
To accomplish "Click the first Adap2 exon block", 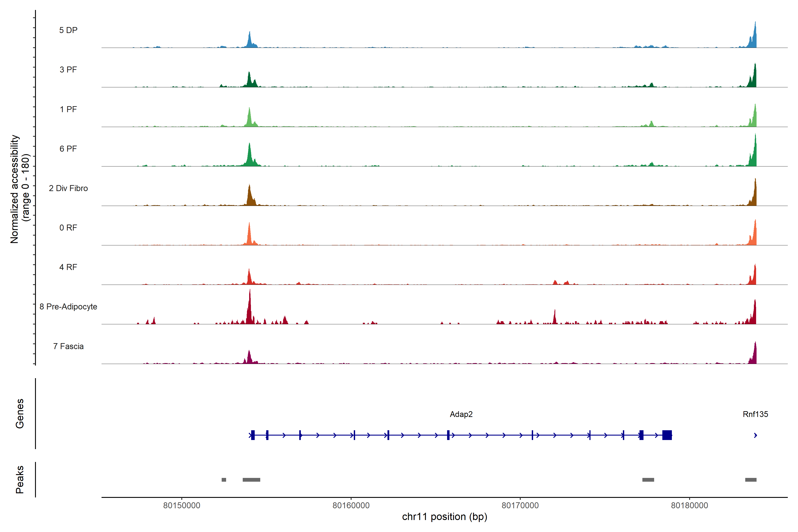I will click(x=253, y=435).
